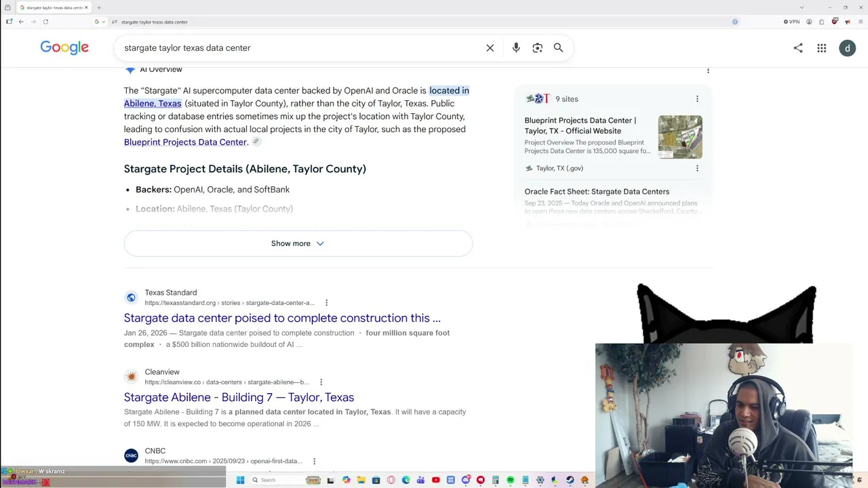Open YouTube from the taskbar

point(436,480)
